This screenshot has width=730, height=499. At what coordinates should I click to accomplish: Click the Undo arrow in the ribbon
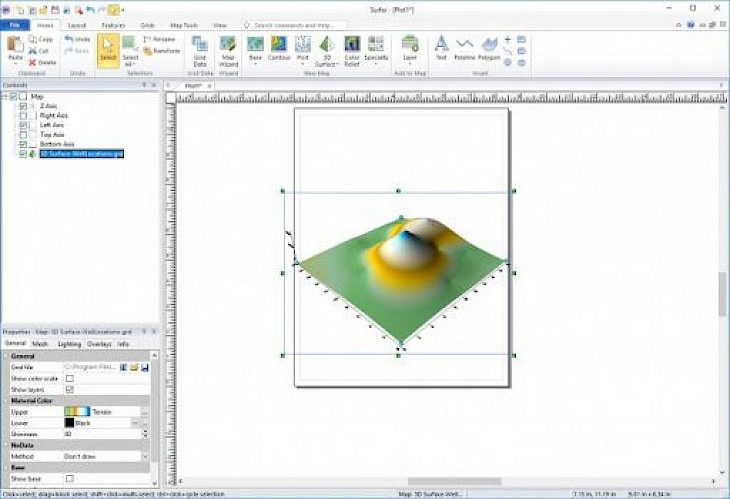(x=69, y=39)
